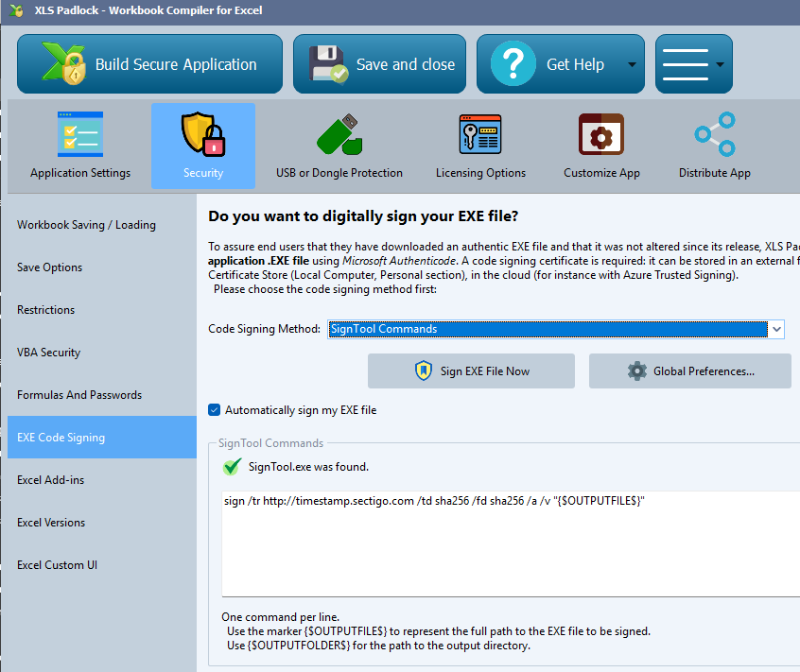This screenshot has height=672, width=800.
Task: Select the Licensing Options key icon
Action: pyautogui.click(x=480, y=133)
